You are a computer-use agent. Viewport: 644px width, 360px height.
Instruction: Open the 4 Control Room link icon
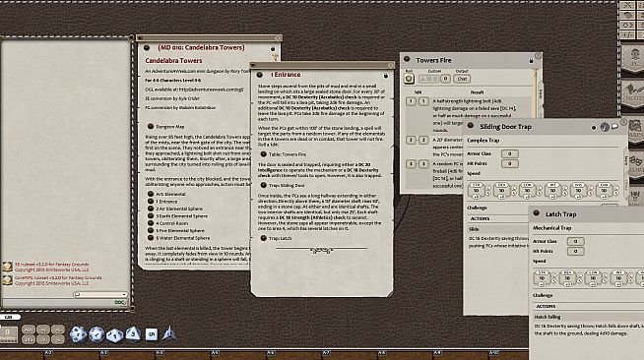point(151,223)
